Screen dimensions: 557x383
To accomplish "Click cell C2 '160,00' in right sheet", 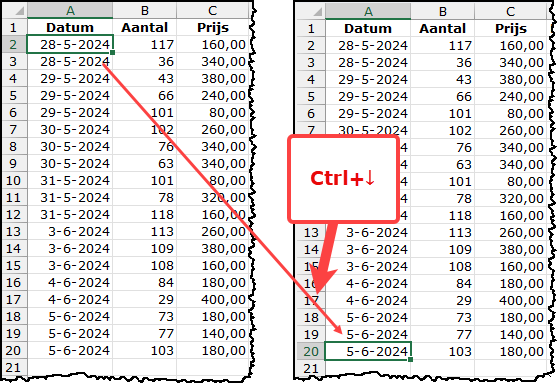I will click(510, 45).
